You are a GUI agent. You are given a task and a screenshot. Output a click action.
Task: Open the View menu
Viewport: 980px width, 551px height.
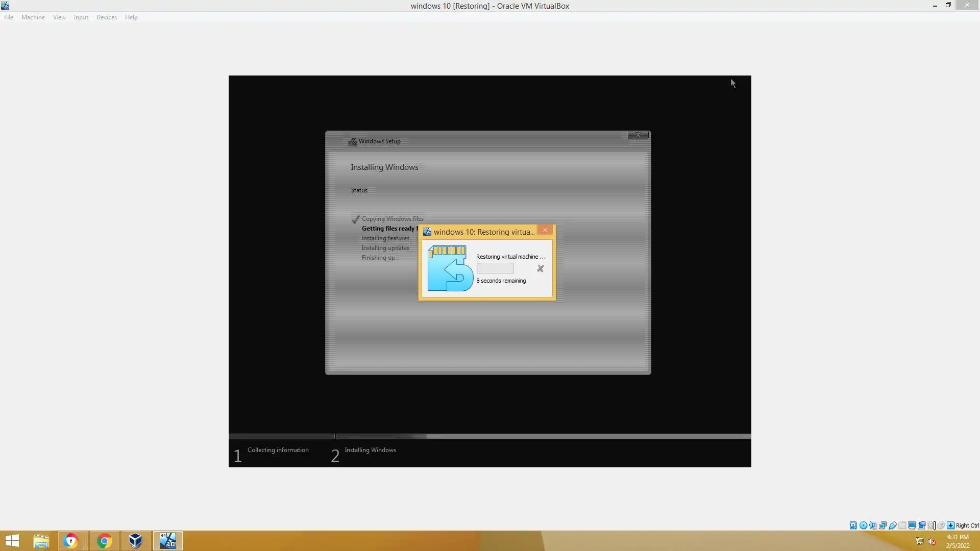[x=59, y=17]
